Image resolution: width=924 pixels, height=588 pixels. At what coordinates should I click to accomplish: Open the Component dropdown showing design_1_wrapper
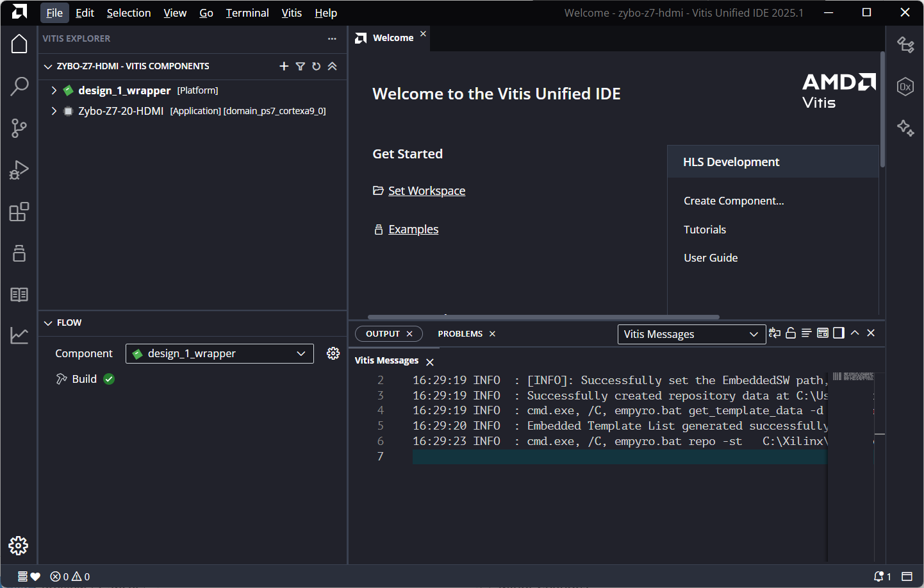pos(220,353)
